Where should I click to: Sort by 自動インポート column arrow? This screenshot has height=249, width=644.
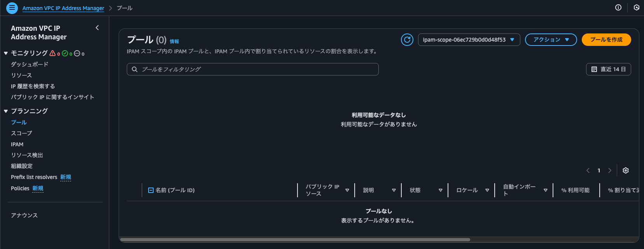coord(546,190)
